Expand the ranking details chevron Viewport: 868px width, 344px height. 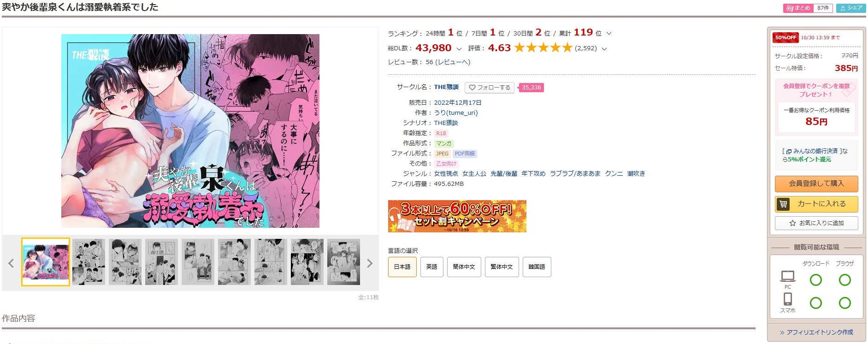[x=609, y=34]
